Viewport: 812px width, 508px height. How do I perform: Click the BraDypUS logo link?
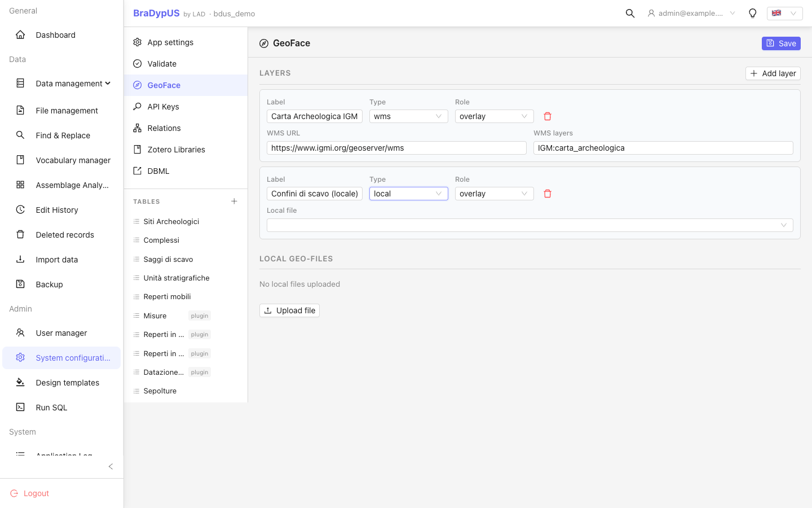[156, 13]
